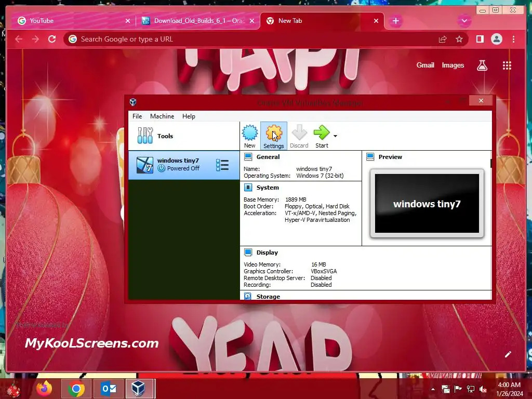Click the General section header
The width and height of the screenshot is (532, 399).
pos(268,157)
